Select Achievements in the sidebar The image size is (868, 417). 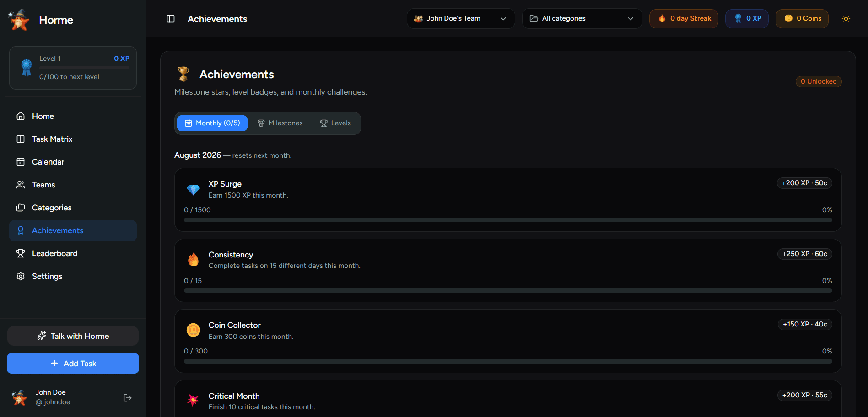point(73,230)
